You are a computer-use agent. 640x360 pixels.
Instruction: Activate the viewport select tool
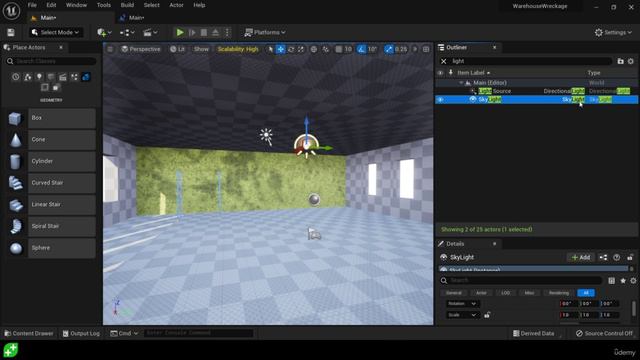point(270,49)
